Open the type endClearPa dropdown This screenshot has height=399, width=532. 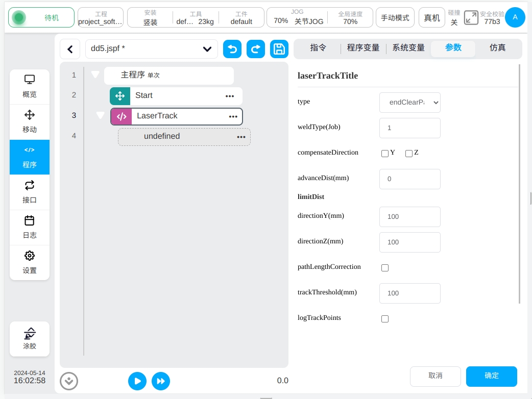pos(409,102)
